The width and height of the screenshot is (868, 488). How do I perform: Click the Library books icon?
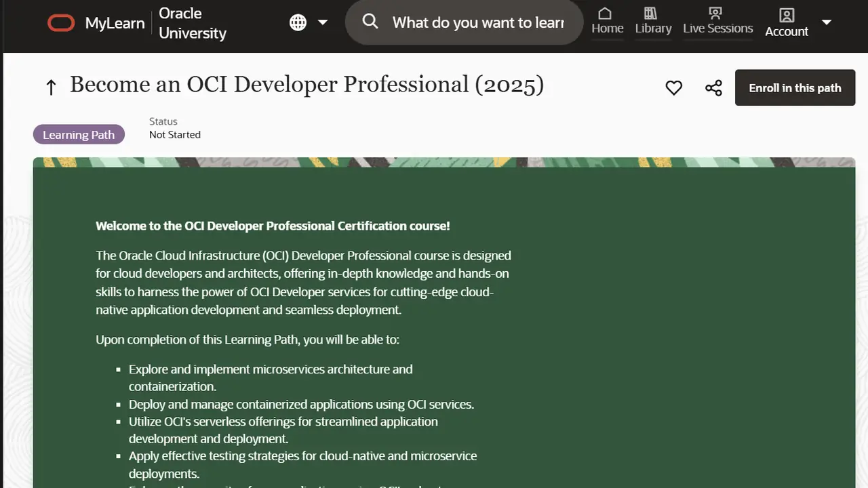[651, 14]
